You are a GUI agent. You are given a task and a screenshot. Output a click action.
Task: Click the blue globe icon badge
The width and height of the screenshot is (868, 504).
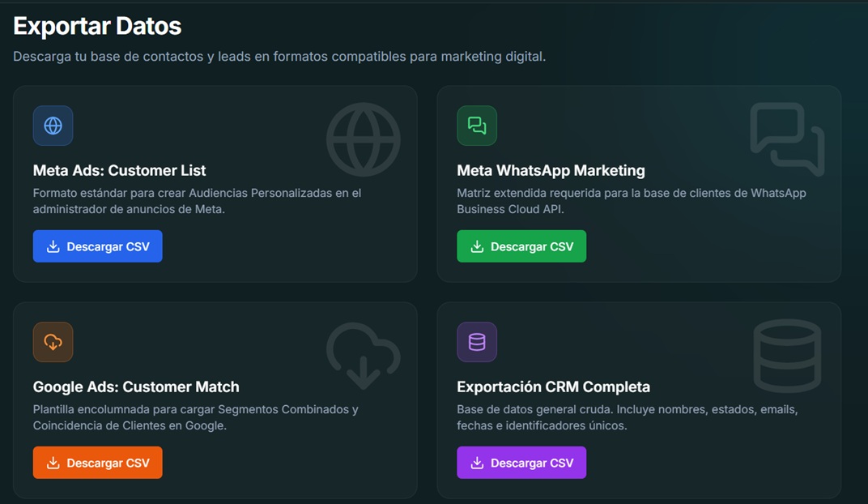coord(53,126)
